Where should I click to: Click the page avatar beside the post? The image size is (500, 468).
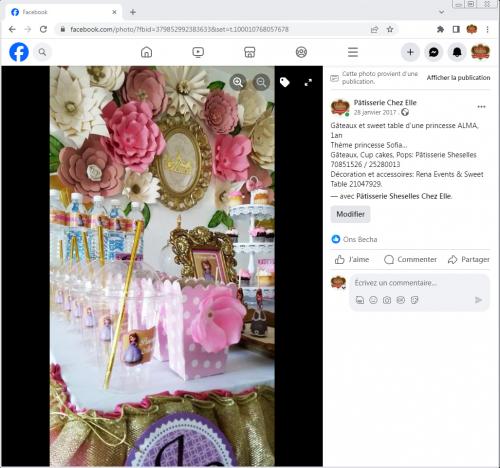tap(340, 107)
